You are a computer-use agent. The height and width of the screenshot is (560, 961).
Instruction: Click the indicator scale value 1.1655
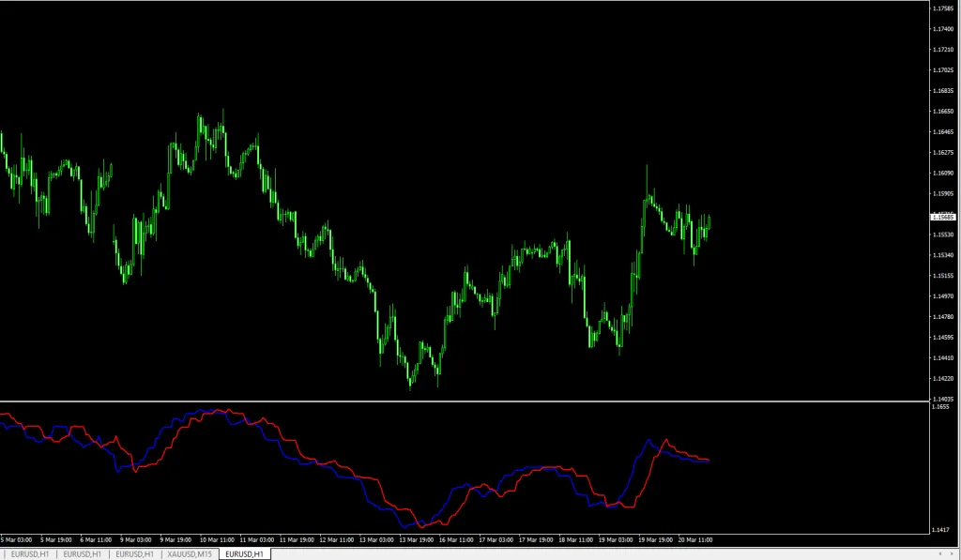pyautogui.click(x=940, y=408)
